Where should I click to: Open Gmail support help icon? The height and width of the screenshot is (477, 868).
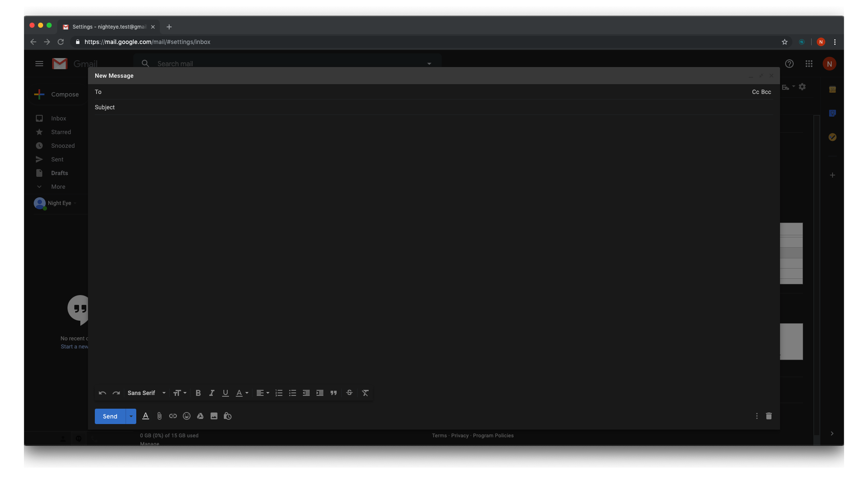[789, 64]
